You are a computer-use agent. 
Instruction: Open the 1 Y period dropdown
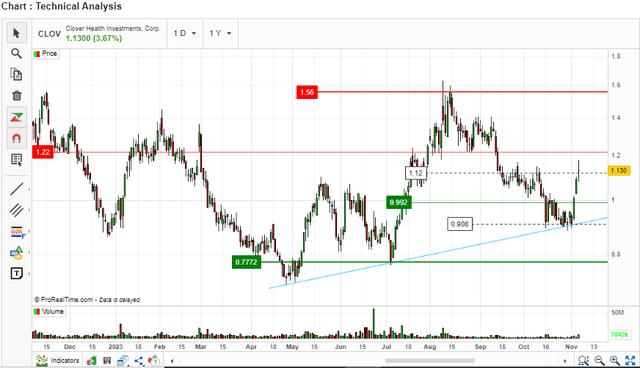pyautogui.click(x=220, y=33)
